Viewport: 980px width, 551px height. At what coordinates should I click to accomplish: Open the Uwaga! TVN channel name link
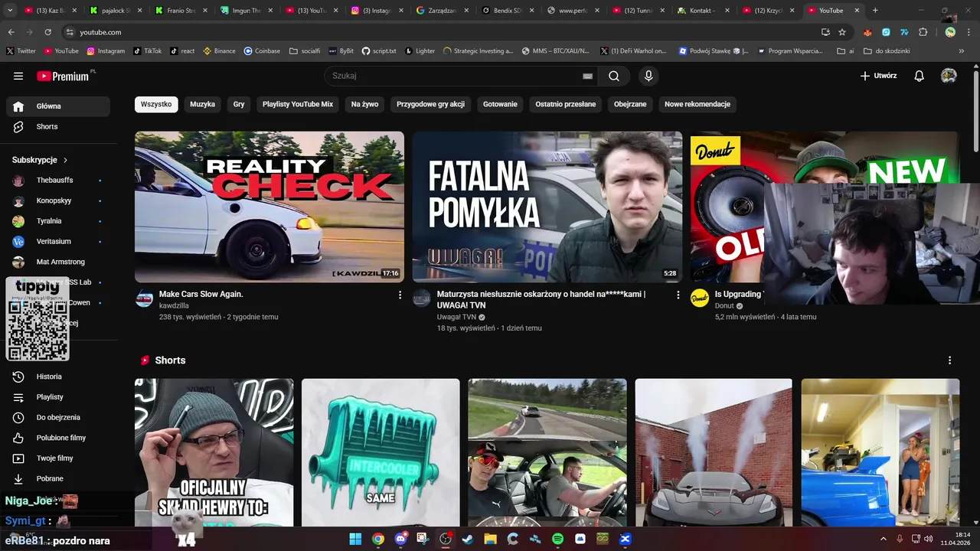tap(456, 317)
